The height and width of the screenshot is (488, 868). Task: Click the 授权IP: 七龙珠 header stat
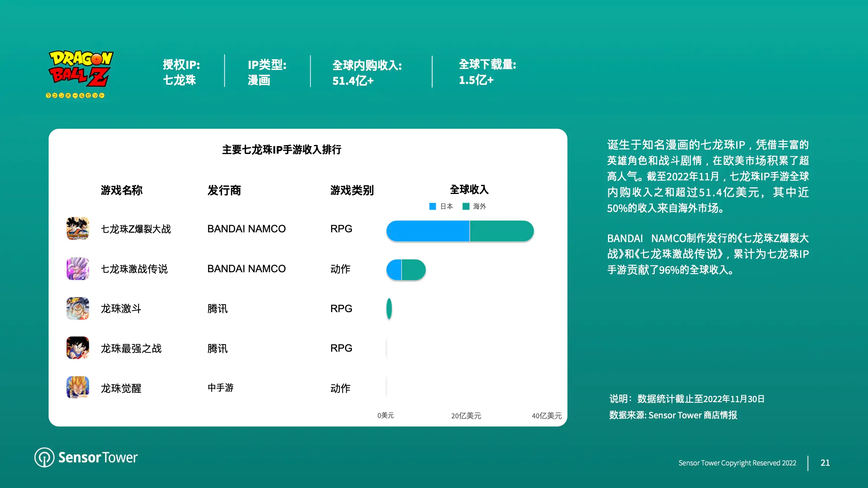pos(182,72)
